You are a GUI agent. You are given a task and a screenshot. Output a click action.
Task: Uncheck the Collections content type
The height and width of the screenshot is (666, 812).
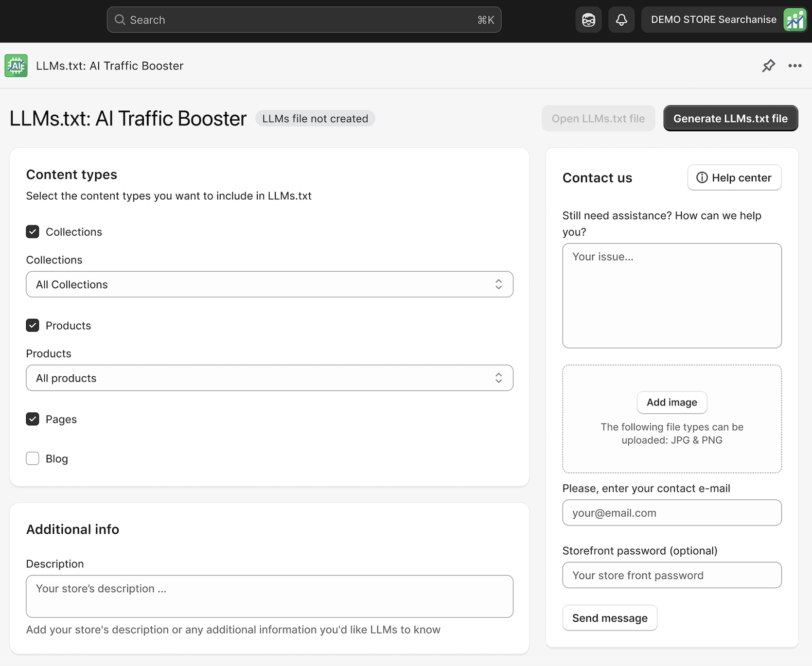click(x=32, y=231)
